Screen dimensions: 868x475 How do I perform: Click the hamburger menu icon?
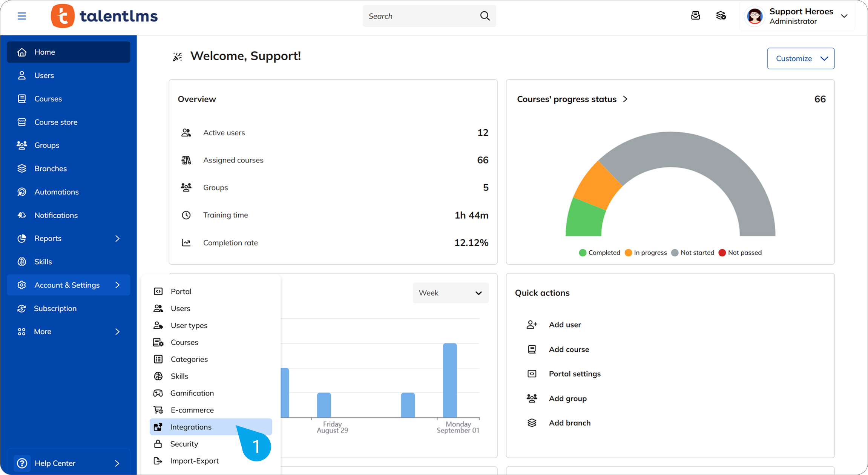[22, 16]
